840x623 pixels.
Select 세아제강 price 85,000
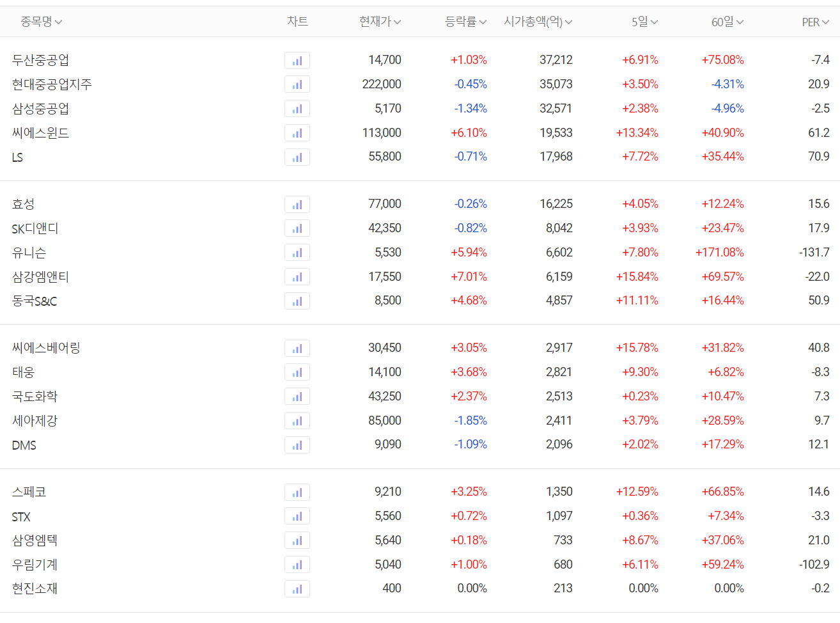click(385, 421)
